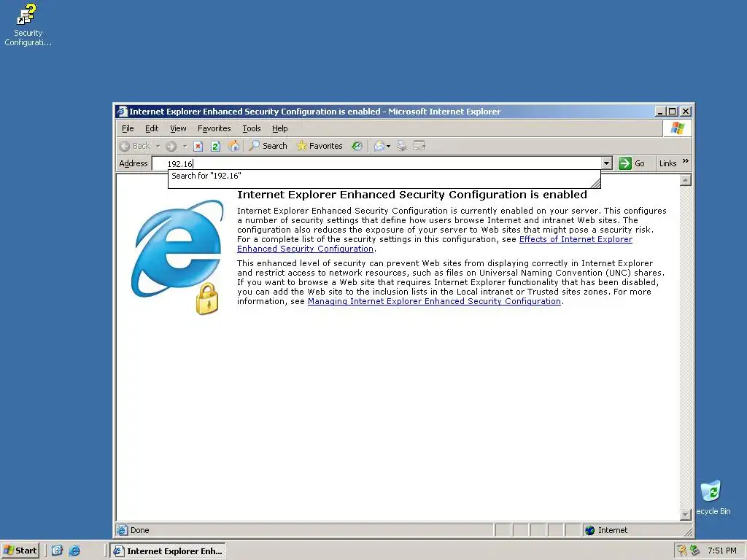Click the Done status bar text
The width and height of the screenshot is (747, 560).
[x=139, y=530]
